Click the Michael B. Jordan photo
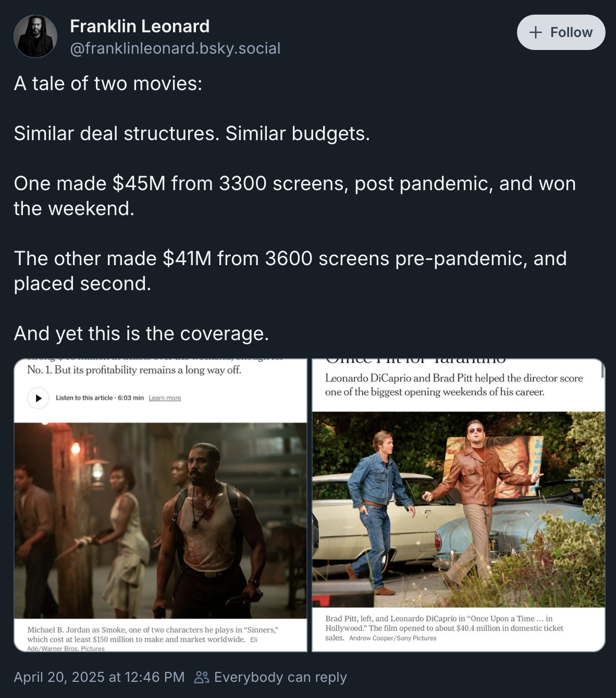The image size is (616, 698). [161, 520]
